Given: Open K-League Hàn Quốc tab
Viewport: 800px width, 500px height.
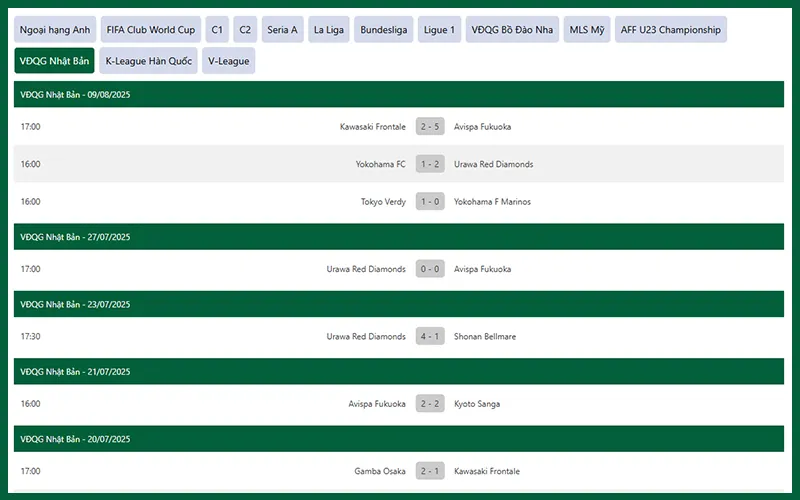Looking at the screenshot, I should [148, 61].
